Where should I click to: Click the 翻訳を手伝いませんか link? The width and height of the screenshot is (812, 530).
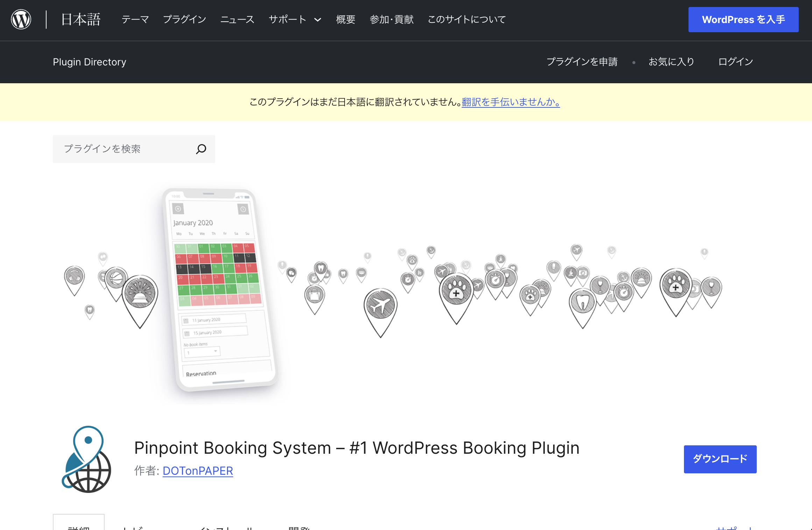pos(511,102)
